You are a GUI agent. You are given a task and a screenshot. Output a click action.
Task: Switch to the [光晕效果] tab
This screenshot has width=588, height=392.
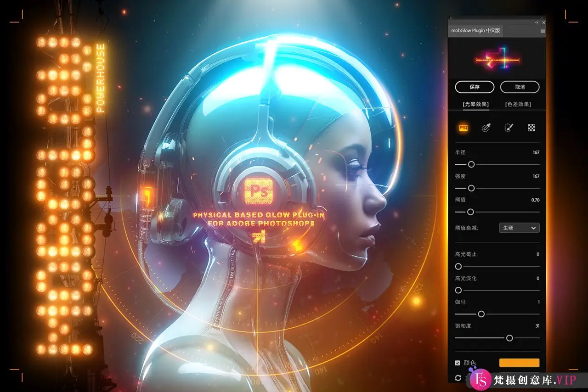475,104
